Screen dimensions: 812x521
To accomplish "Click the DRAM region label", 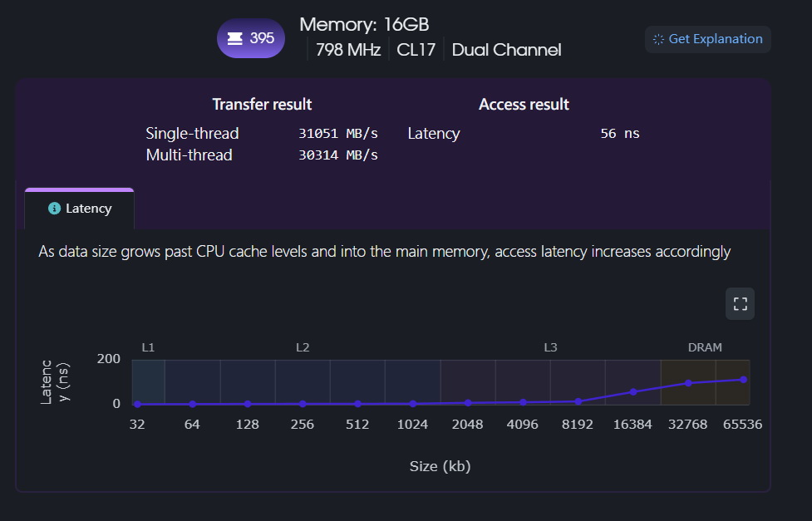I will coord(705,347).
